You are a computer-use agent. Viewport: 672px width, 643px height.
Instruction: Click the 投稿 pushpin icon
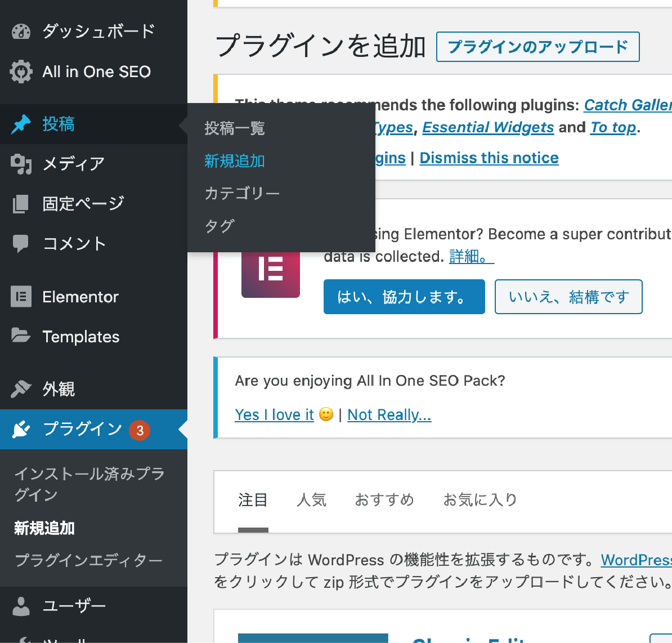pyautogui.click(x=21, y=124)
